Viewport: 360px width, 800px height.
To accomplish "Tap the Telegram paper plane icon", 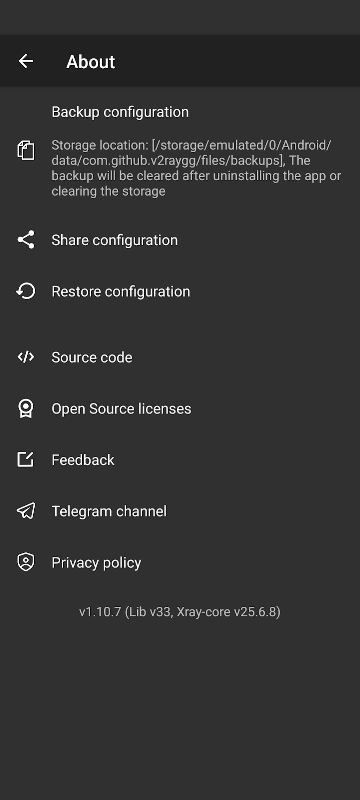I will coord(25,511).
